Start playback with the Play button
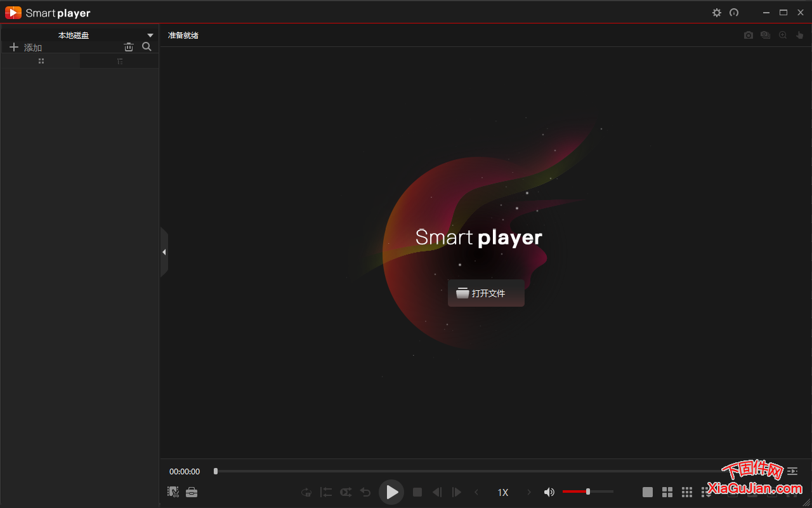Image resolution: width=812 pixels, height=508 pixels. [x=391, y=492]
